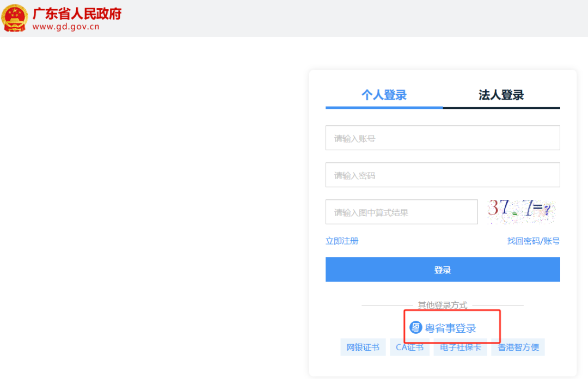Switch to the 法人登录 tab
The image size is (588, 379).
pos(501,94)
